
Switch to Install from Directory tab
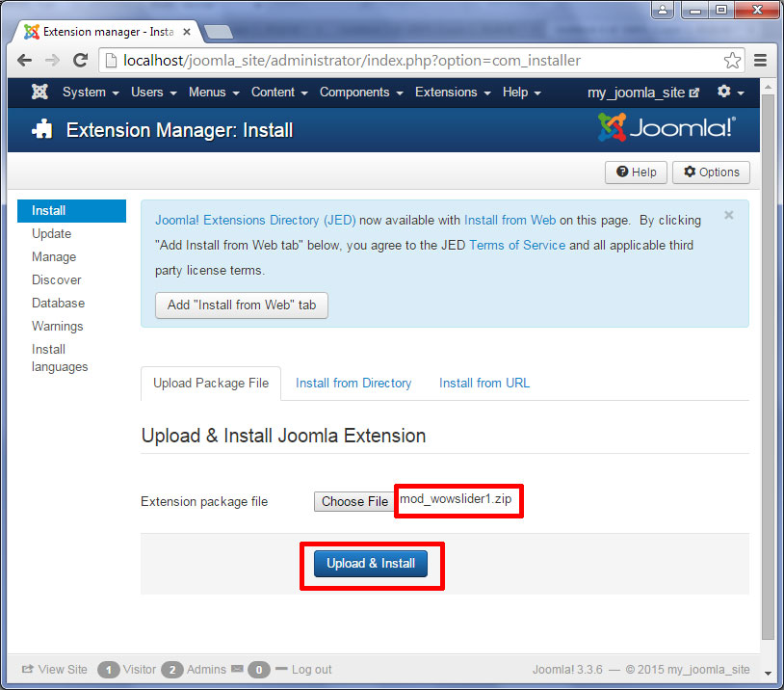click(x=353, y=384)
